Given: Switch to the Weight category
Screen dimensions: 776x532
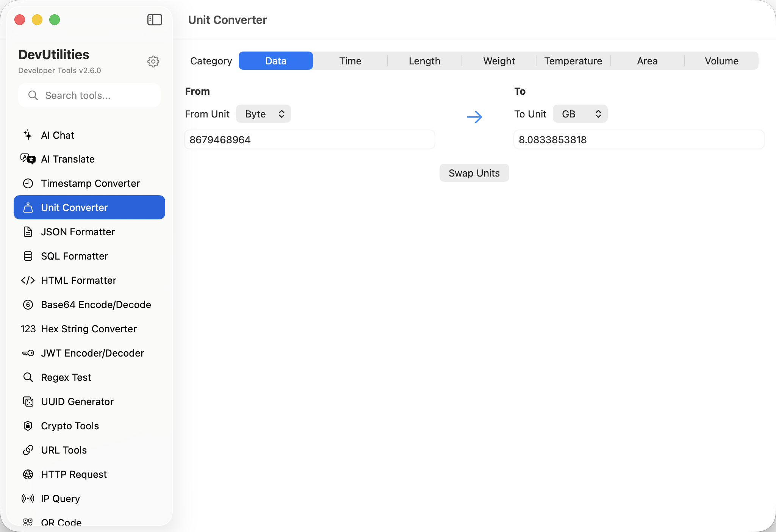Looking at the screenshot, I should 499,61.
